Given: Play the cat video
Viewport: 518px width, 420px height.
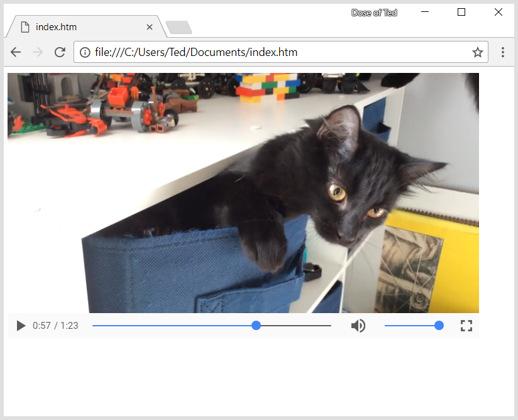Looking at the screenshot, I should (x=21, y=325).
